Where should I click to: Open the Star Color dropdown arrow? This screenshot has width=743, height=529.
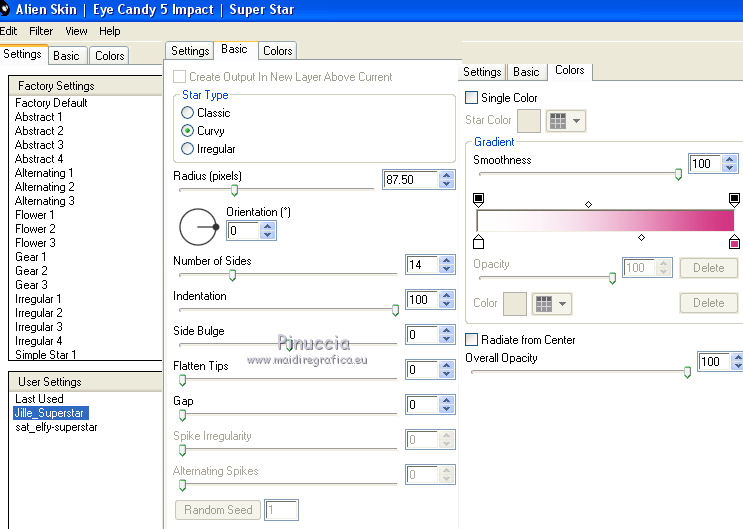coord(576,121)
